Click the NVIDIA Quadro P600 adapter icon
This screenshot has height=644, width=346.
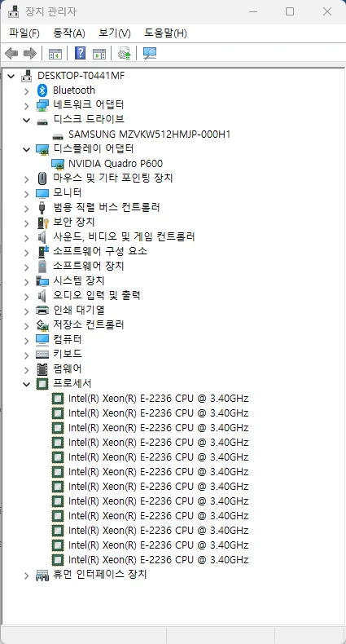[59, 164]
